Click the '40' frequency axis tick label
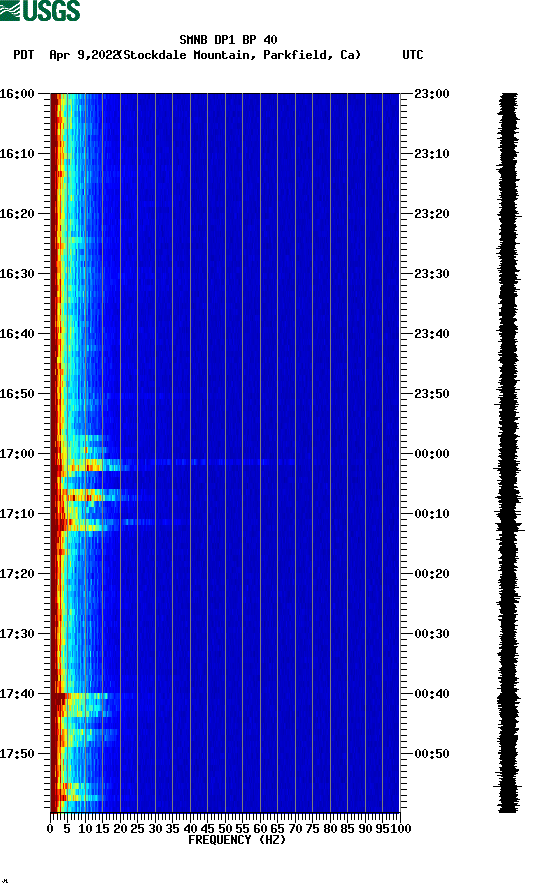The image size is (552, 892). pos(190,829)
